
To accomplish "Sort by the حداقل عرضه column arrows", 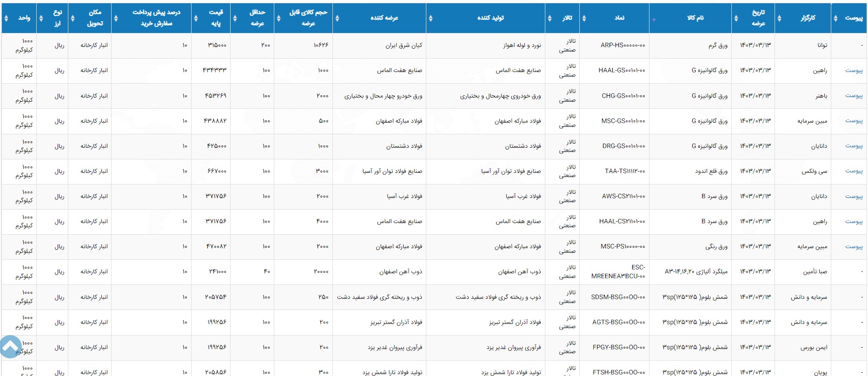I will pos(235,18).
